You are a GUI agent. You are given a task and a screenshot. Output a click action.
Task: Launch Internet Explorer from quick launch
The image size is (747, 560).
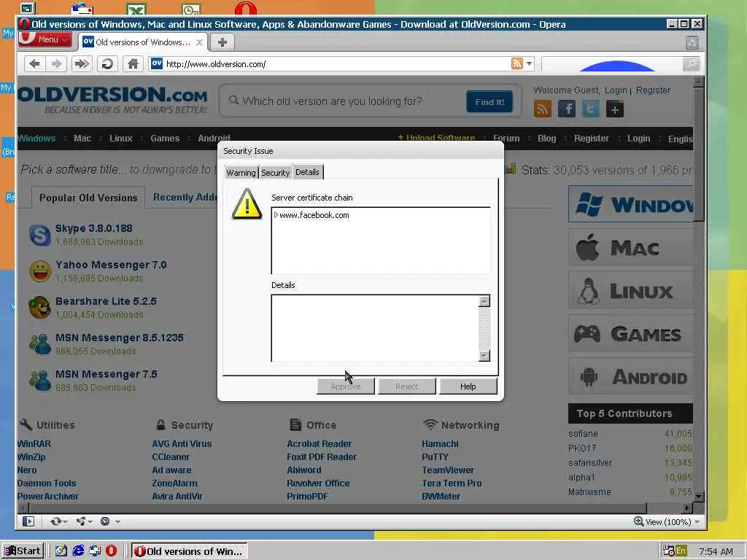(78, 551)
